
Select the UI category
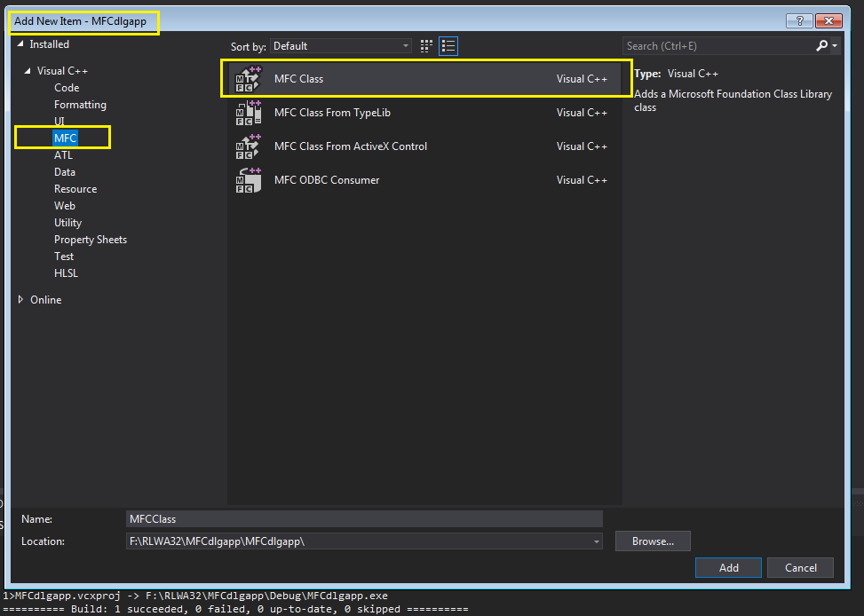coord(59,122)
